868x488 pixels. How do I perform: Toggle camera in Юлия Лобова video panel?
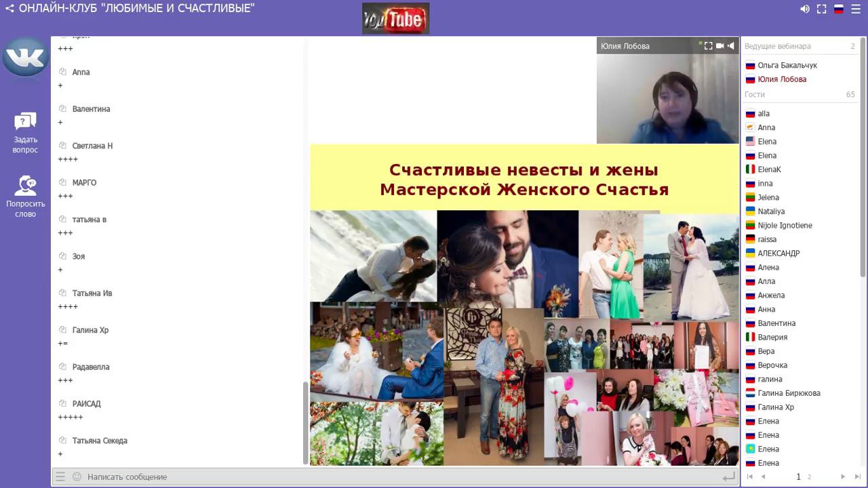click(x=719, y=46)
